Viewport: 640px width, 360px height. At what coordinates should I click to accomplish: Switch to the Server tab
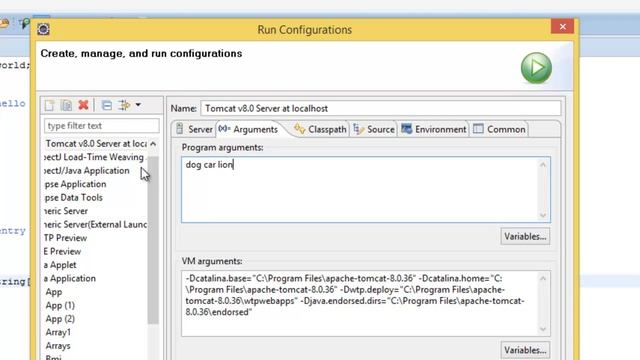click(x=194, y=129)
